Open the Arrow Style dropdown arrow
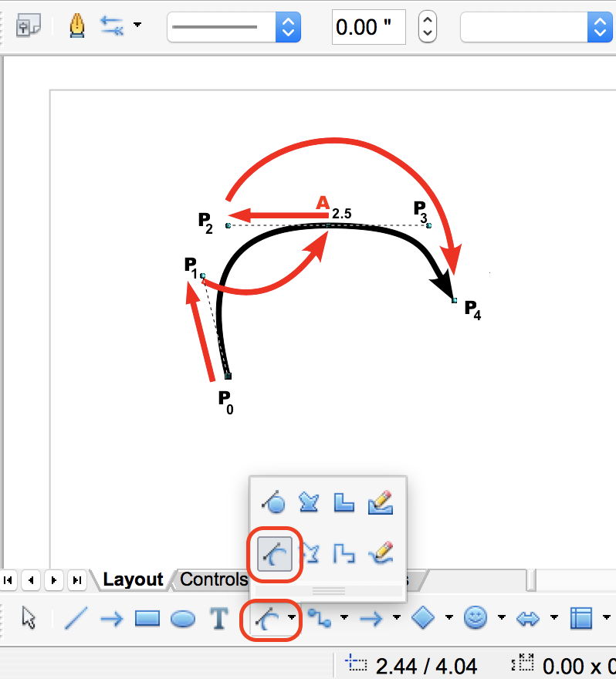This screenshot has width=616, height=679. pos(137,25)
